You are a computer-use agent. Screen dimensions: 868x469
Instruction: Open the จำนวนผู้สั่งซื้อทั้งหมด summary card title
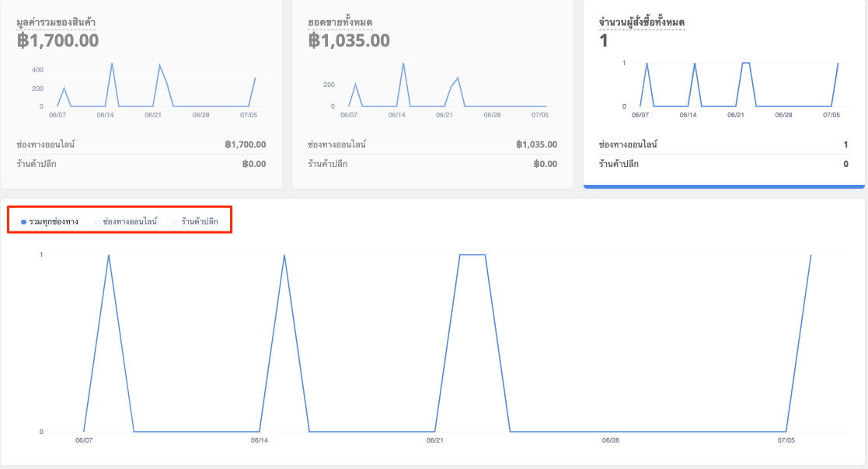(x=642, y=23)
